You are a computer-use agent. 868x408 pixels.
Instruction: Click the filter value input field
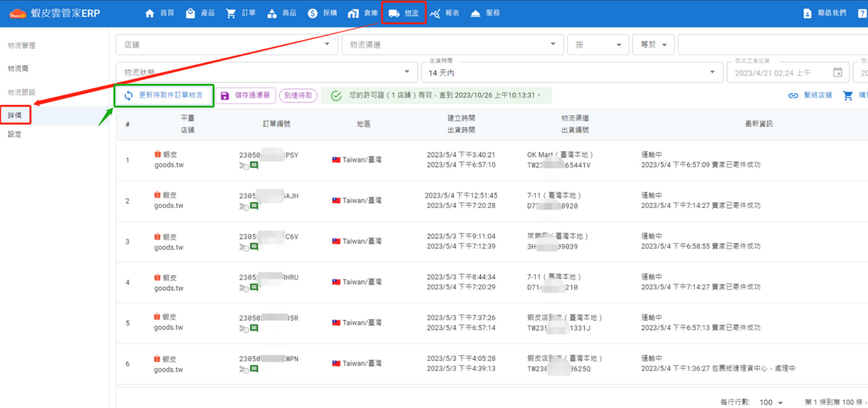(x=773, y=45)
